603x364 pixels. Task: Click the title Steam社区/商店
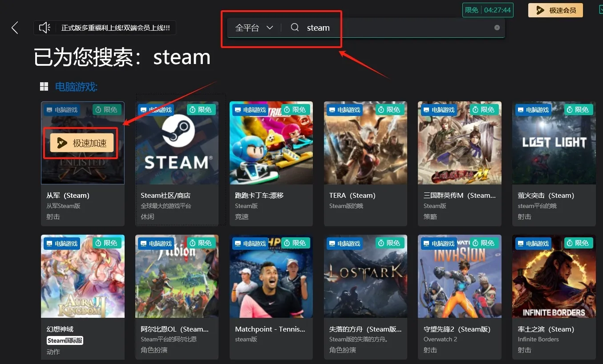click(x=166, y=196)
